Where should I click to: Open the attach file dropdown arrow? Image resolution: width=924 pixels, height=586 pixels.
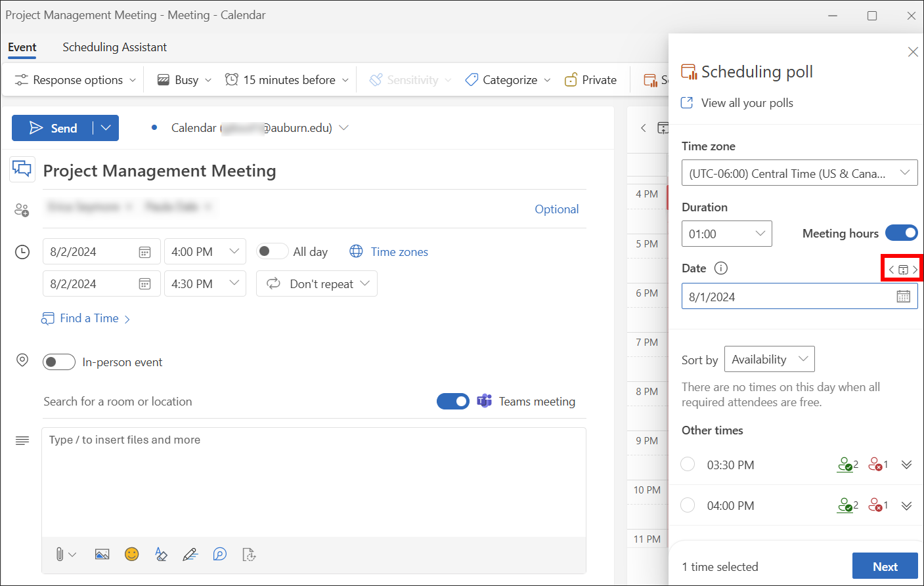(x=72, y=555)
